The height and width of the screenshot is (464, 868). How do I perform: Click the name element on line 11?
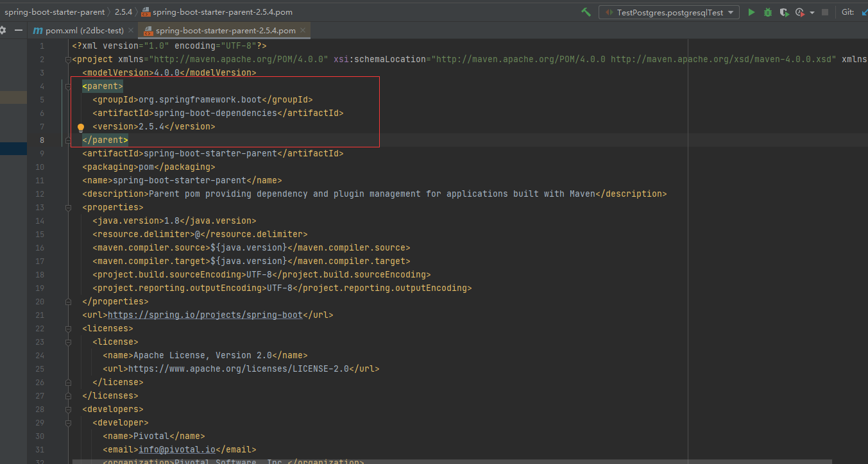point(182,180)
